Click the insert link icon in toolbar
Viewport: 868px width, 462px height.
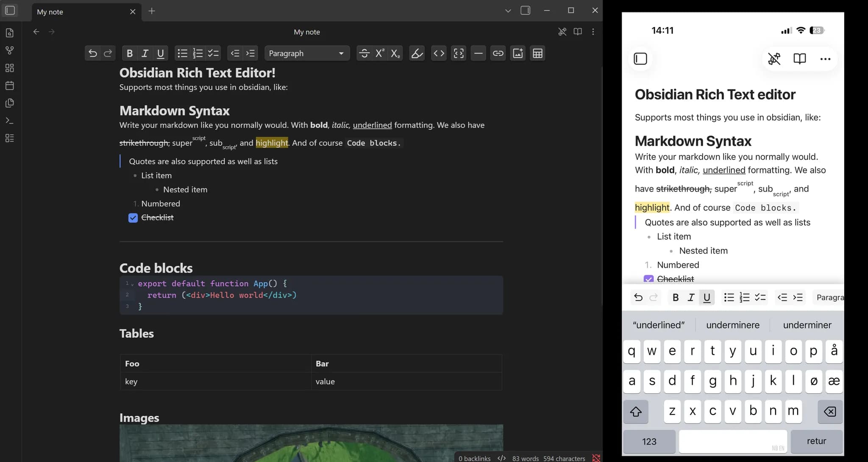[x=498, y=53]
